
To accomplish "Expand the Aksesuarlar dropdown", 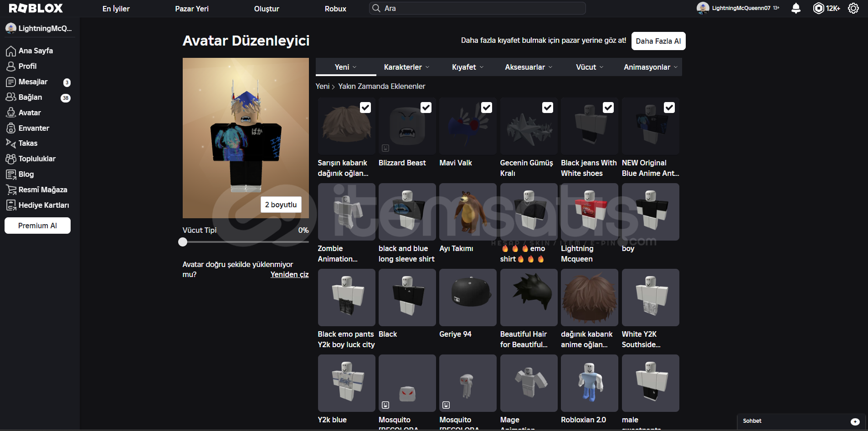I will pos(529,67).
